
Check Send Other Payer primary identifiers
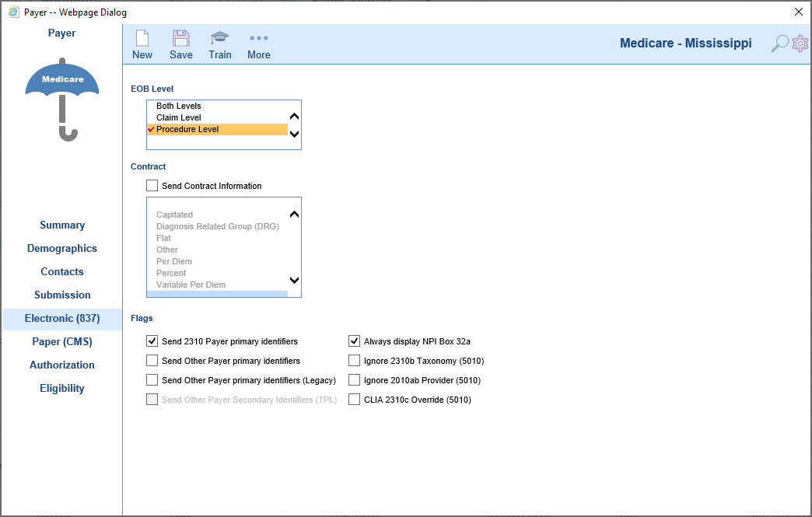(x=152, y=360)
